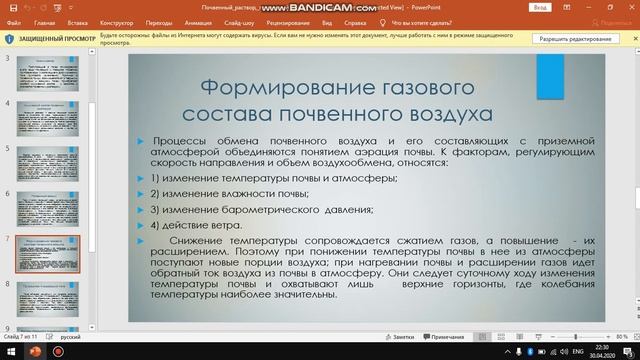
Task: Click the Save icon in quick access toolbar
Action: pyautogui.click(x=13, y=8)
